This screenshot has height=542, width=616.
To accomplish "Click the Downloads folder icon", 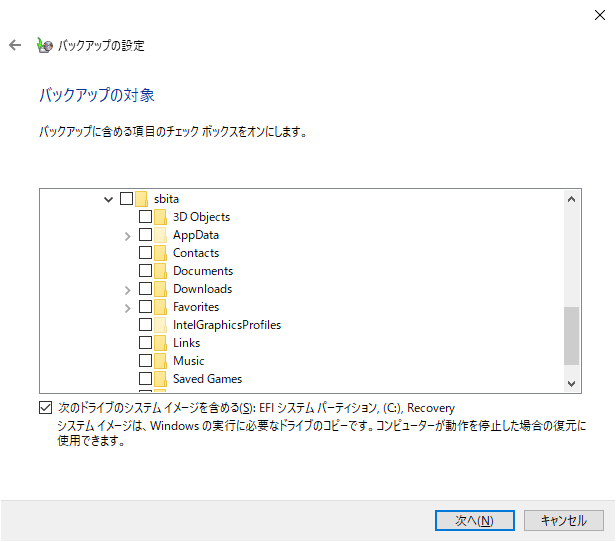I will (160, 289).
